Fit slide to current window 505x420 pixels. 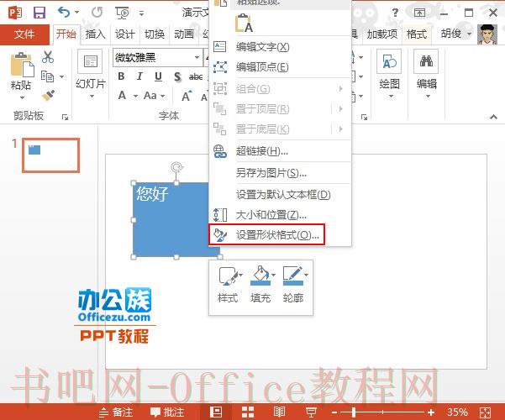(x=485, y=412)
